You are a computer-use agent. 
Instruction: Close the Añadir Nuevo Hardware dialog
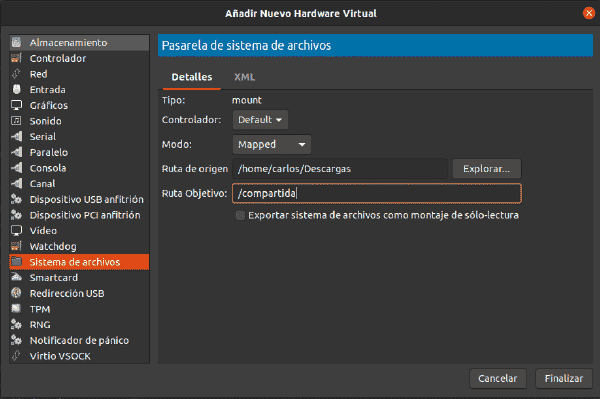[589, 13]
